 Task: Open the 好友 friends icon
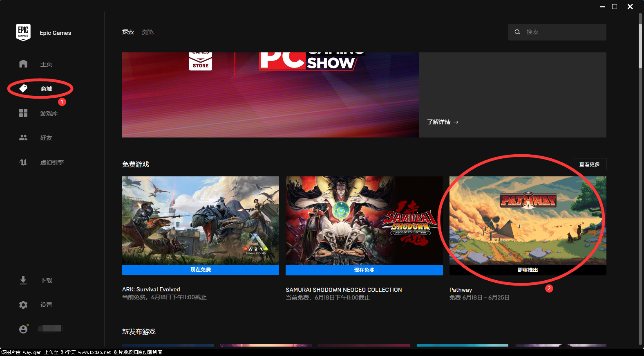tap(23, 137)
